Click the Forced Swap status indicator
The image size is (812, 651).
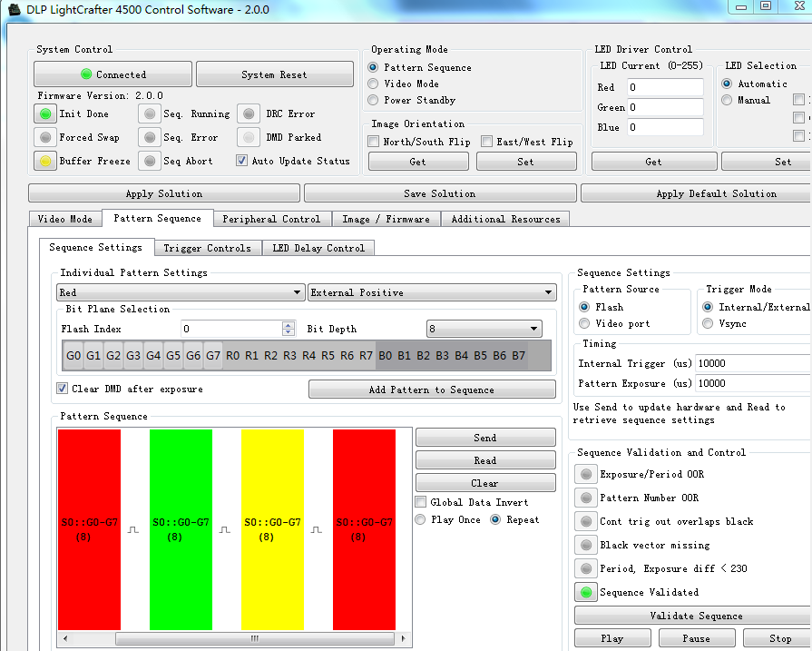coord(45,137)
